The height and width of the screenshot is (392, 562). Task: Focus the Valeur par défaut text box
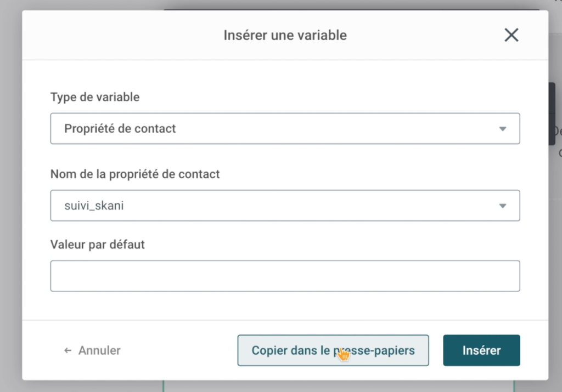285,276
